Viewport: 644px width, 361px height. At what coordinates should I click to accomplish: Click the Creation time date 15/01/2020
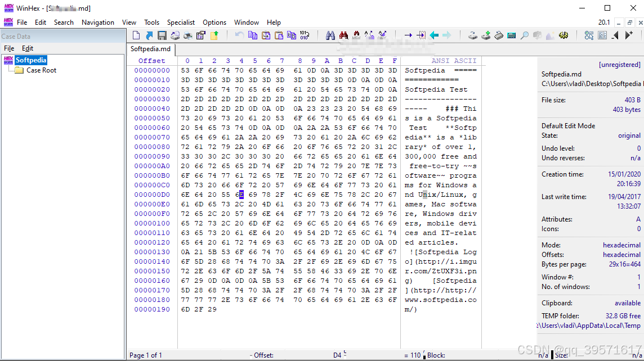(624, 174)
